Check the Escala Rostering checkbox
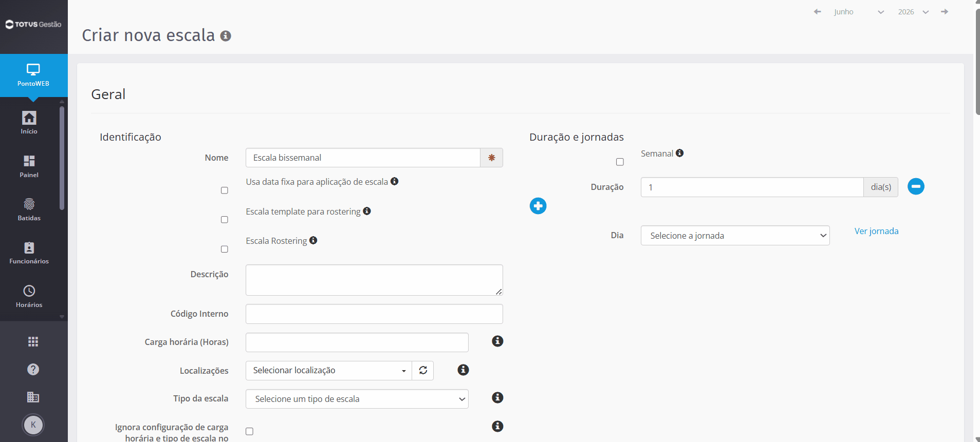The height and width of the screenshot is (442, 980). tap(225, 249)
